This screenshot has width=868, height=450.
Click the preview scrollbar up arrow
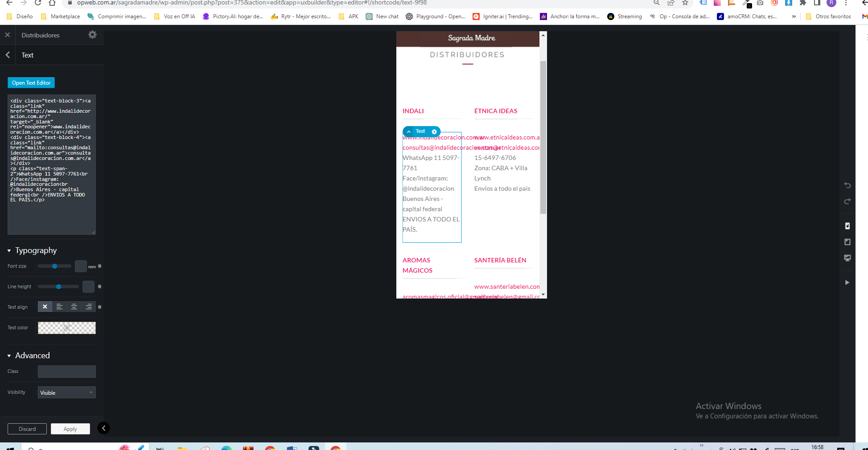pos(543,35)
